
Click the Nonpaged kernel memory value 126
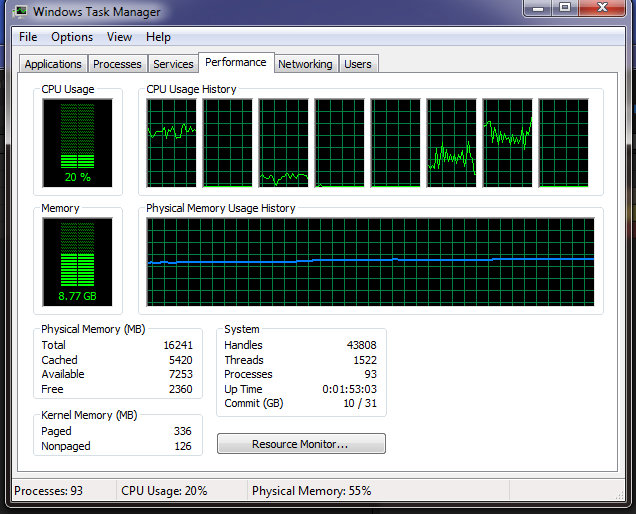click(183, 446)
